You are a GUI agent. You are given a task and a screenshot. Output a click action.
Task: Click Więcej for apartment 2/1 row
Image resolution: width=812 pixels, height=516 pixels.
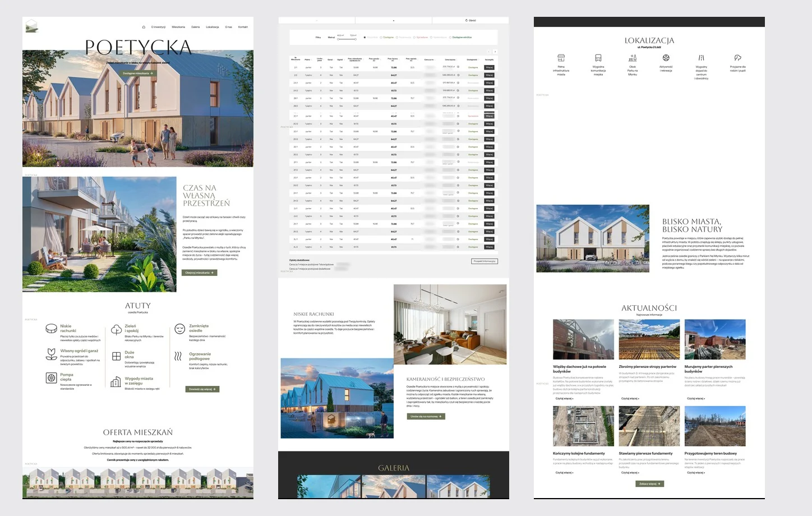pos(490,67)
